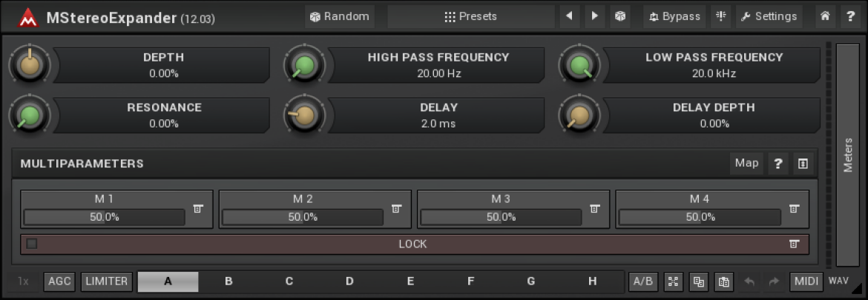868x300 pixels.
Task: Open the M 4 settings icon
Action: [795, 208]
